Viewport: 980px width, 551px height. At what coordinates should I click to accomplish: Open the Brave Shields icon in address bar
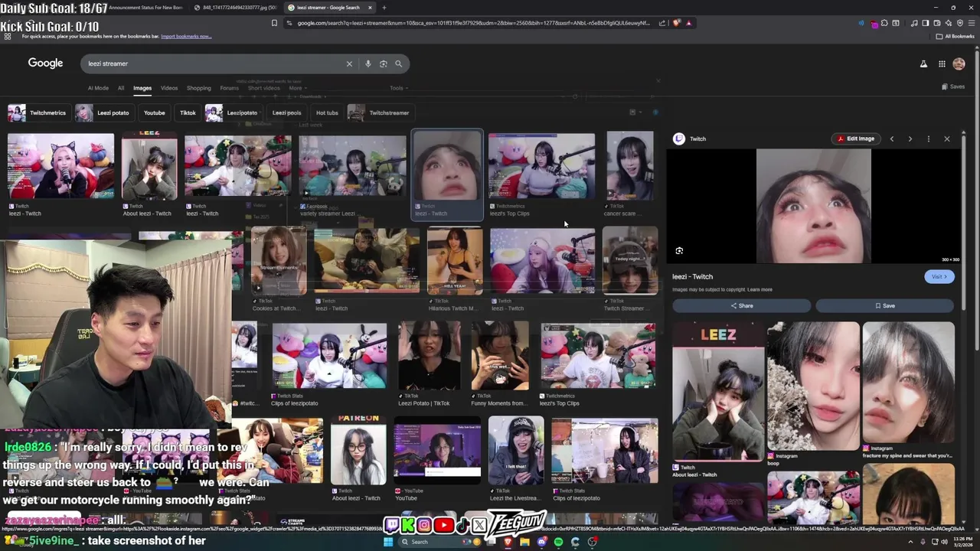[677, 23]
